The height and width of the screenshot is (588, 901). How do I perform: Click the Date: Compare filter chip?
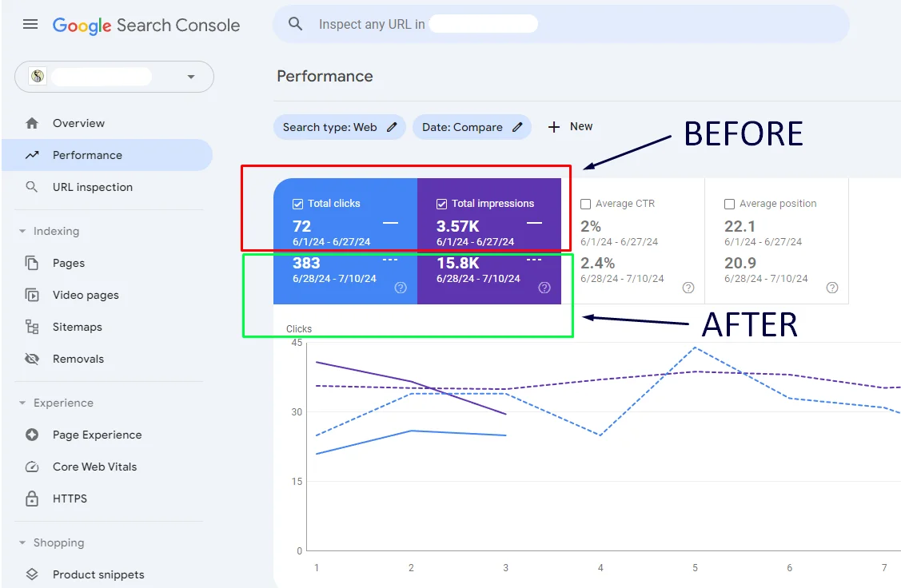pyautogui.click(x=472, y=127)
